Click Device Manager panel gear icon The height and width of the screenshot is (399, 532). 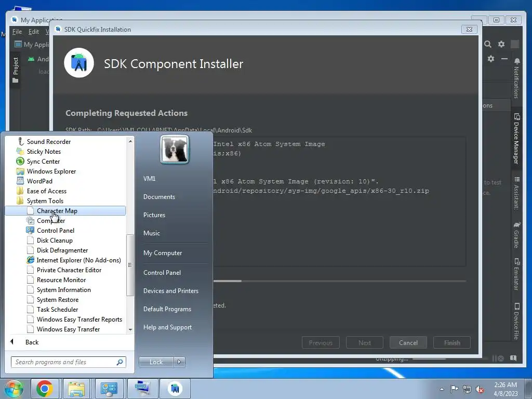[491, 59]
